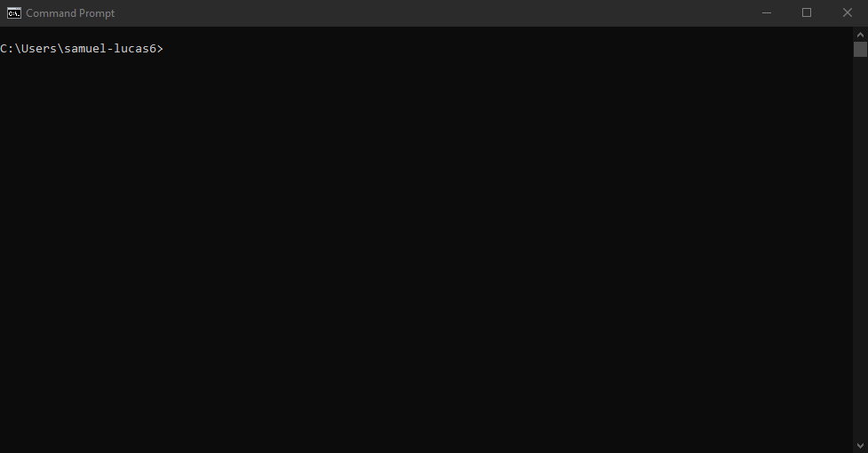Click the word "Command" in the title
868x453 pixels.
[x=51, y=13]
